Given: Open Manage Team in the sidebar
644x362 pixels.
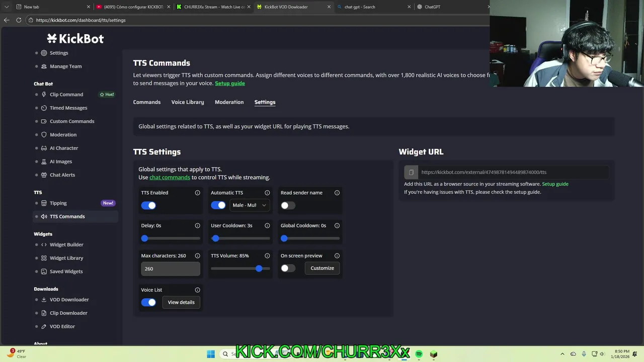Looking at the screenshot, I should [x=65, y=66].
